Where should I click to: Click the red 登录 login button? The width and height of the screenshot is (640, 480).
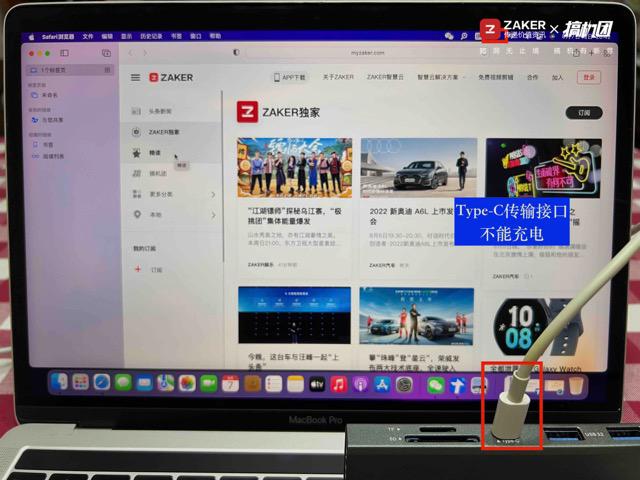(x=589, y=77)
